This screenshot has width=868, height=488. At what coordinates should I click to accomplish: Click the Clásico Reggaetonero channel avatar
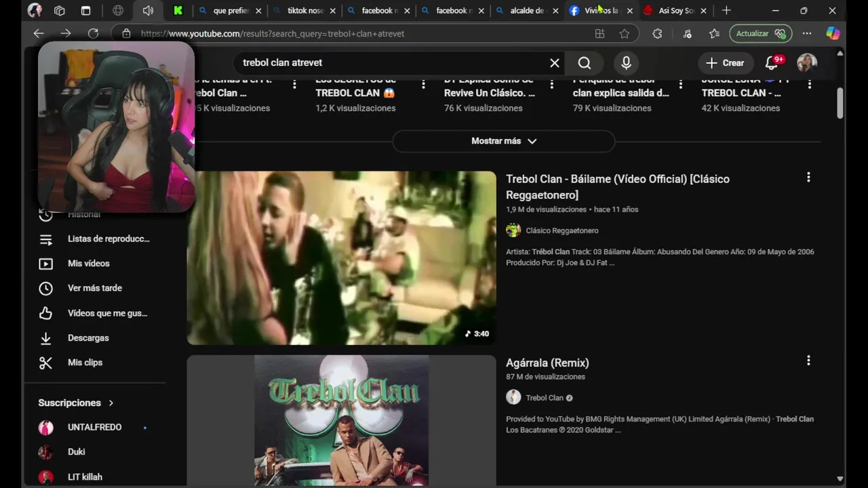point(513,230)
